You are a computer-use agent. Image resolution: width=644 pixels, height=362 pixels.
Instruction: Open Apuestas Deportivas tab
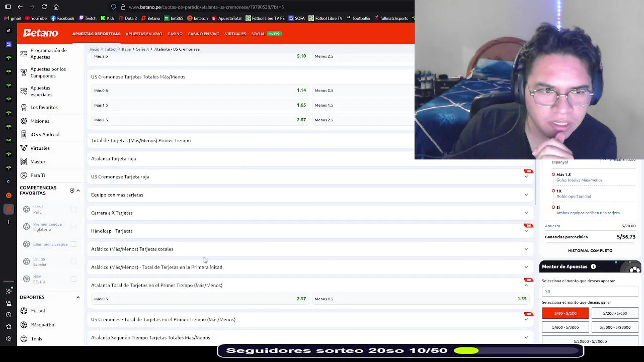click(x=96, y=34)
